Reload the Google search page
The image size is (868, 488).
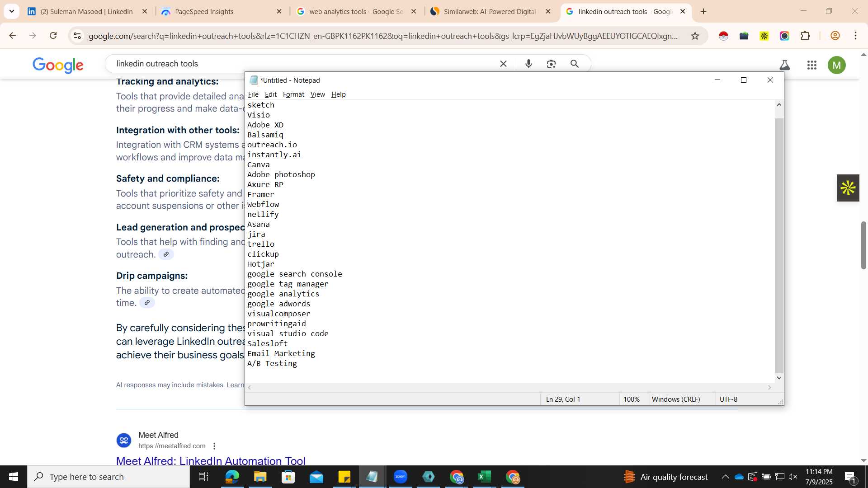[53, 36]
